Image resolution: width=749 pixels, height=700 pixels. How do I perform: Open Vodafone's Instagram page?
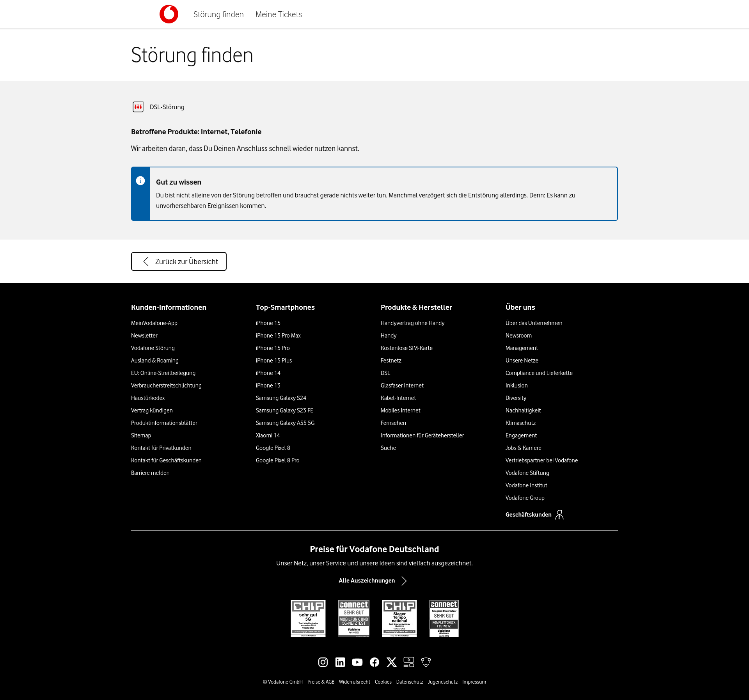(323, 662)
